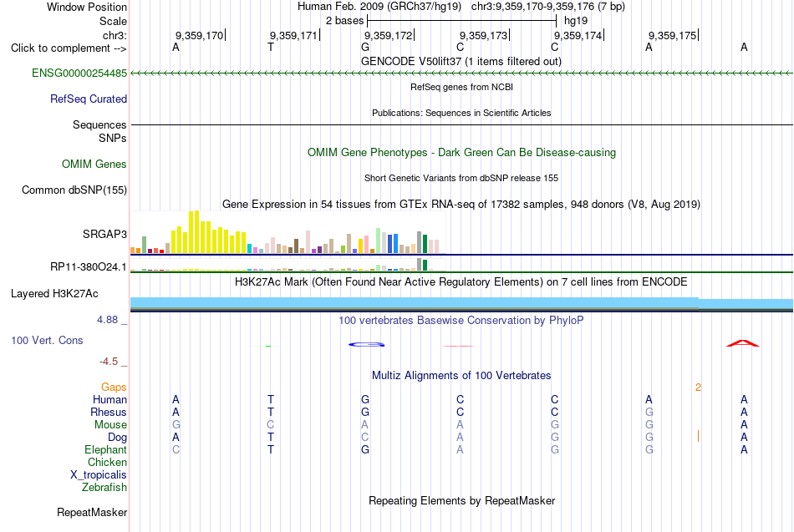Click the SRGAP3 GTEx gene label
This screenshot has height=532, width=794.
104,234
